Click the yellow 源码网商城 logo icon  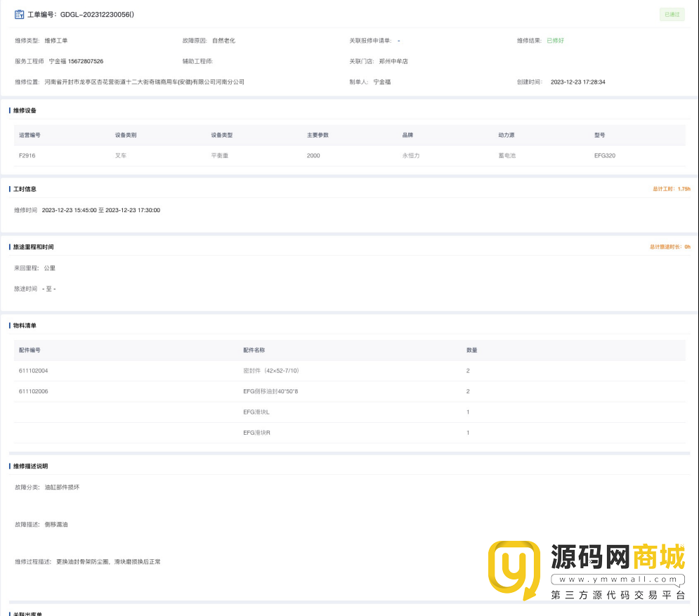(x=514, y=570)
